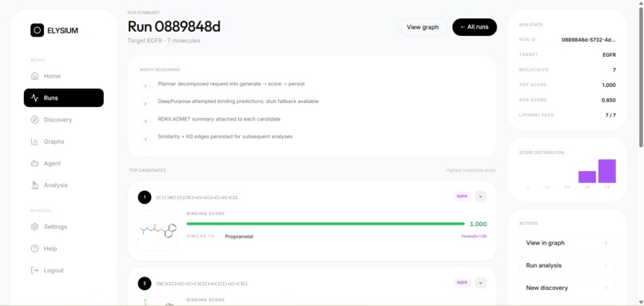Image resolution: width=644 pixels, height=306 pixels.
Task: Click the page vertical scrollbar
Action: click(641, 78)
